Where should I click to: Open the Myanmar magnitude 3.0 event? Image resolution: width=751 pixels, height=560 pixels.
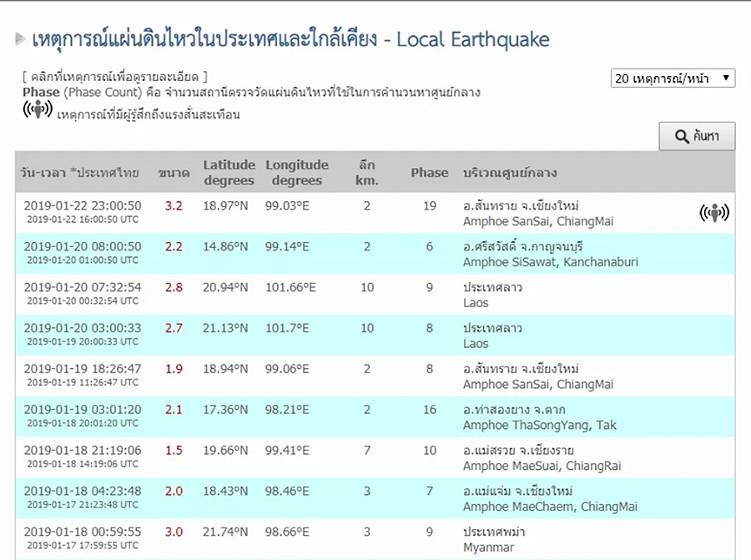[x=375, y=539]
